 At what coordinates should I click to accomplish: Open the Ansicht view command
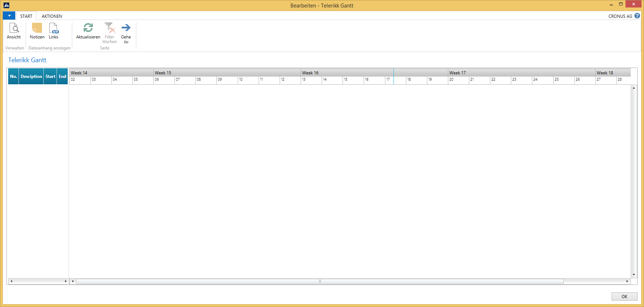tap(14, 31)
